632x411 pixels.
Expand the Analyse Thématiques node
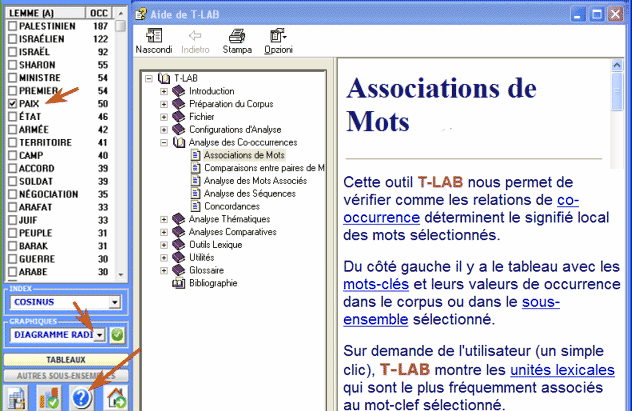click(164, 219)
